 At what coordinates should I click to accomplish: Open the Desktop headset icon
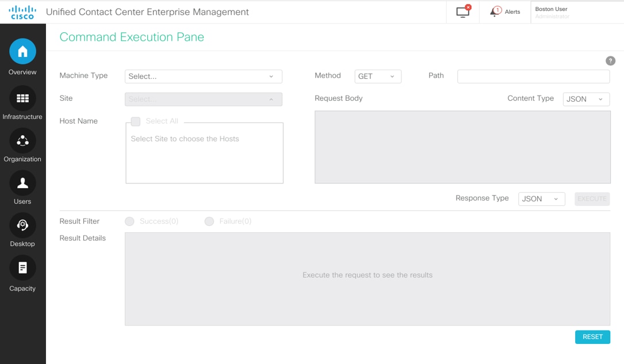pos(22,225)
